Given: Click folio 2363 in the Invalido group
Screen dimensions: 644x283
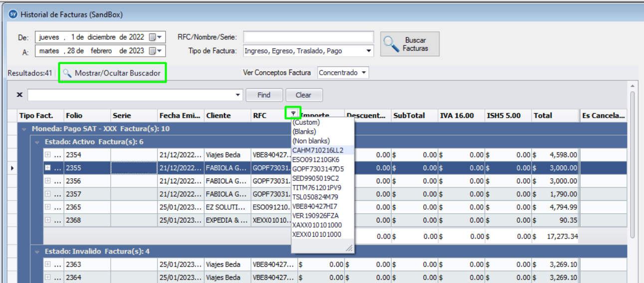Looking at the screenshot, I should [x=87, y=265].
